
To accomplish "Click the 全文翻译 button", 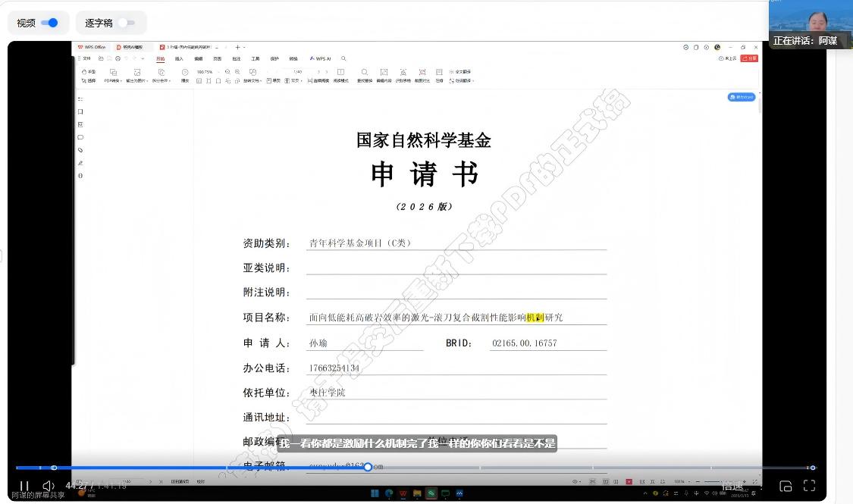I will point(462,72).
